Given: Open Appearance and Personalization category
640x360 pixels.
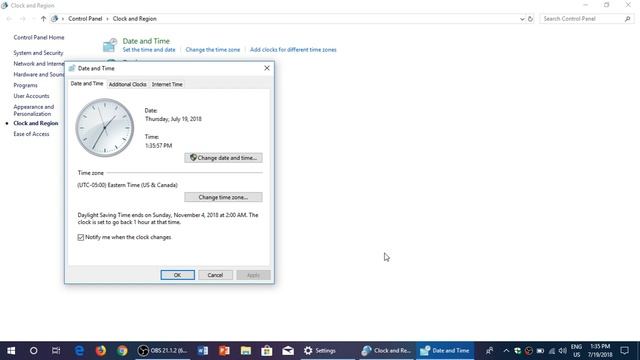Looking at the screenshot, I should [x=33, y=110].
